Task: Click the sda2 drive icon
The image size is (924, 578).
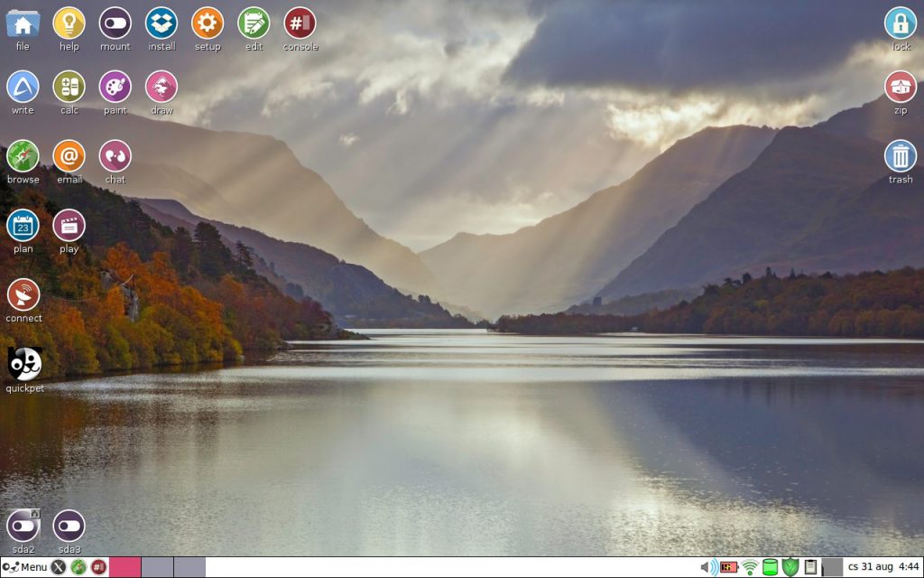Action: point(23,526)
